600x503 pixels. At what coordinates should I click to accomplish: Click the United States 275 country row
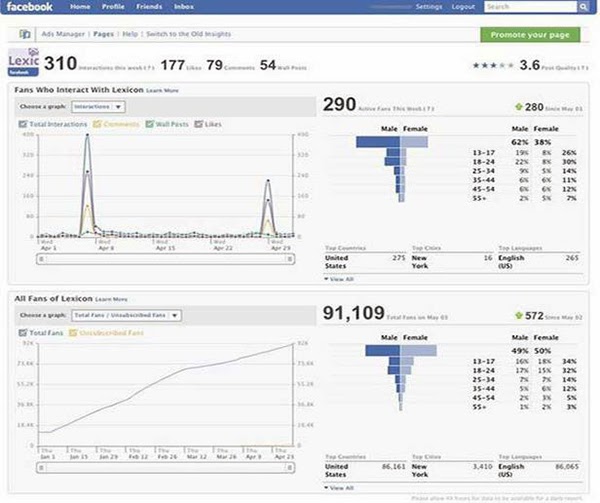pos(365,262)
